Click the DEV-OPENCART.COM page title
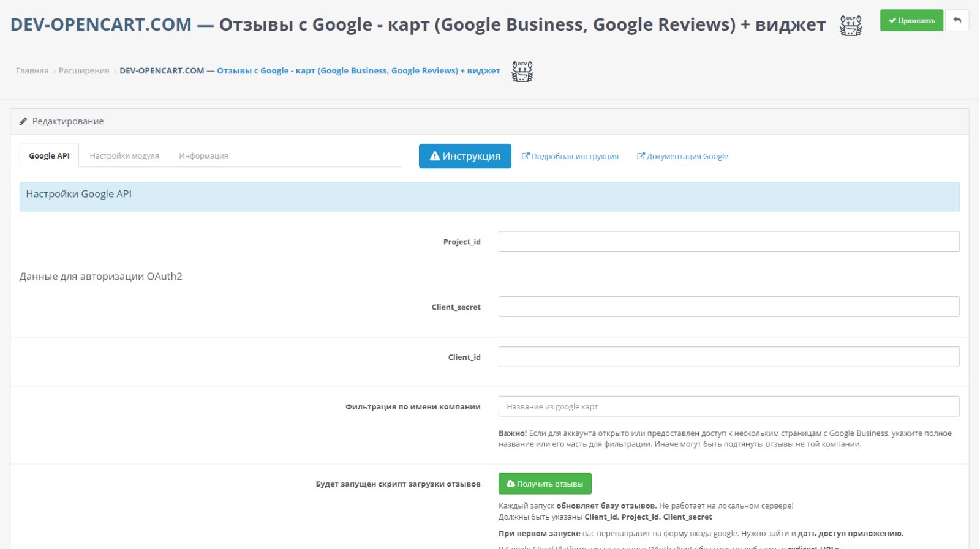980x549 pixels. pyautogui.click(x=418, y=24)
